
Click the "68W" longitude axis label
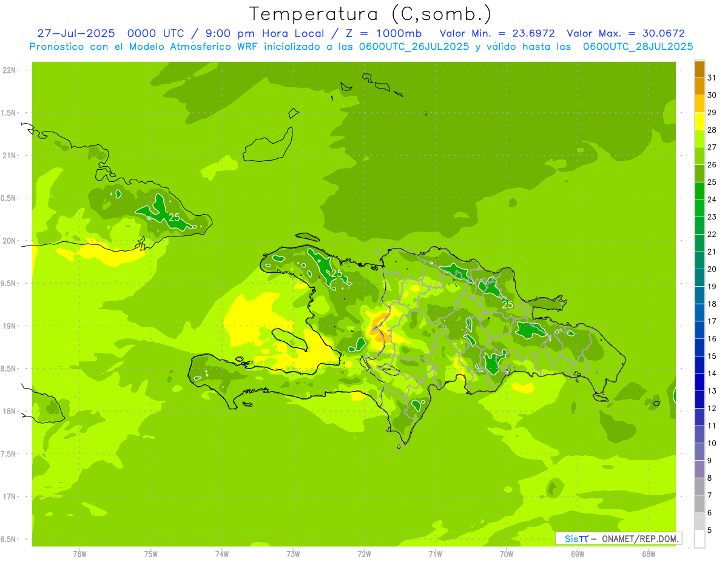(649, 554)
